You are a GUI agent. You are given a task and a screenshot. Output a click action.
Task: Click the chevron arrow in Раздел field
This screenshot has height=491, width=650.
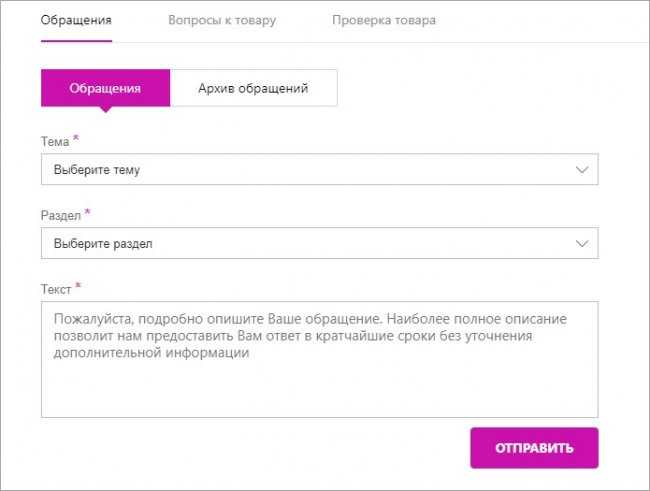582,243
